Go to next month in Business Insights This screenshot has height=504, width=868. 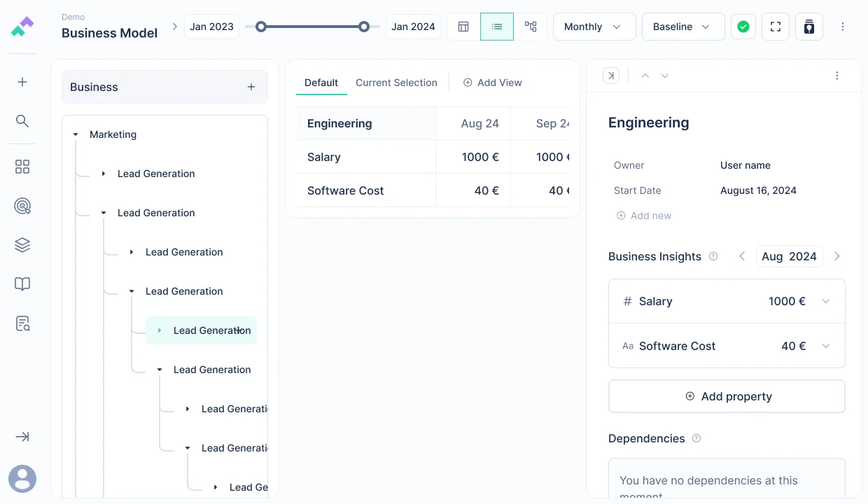coord(837,256)
